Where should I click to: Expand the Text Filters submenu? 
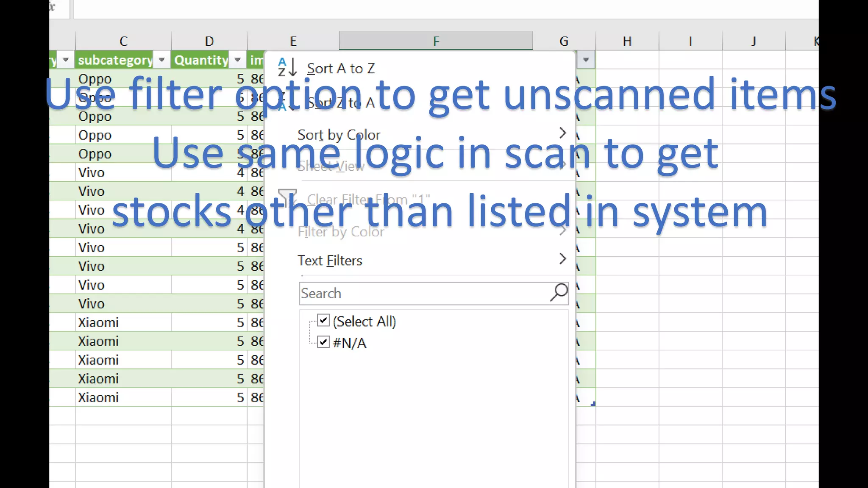click(562, 259)
